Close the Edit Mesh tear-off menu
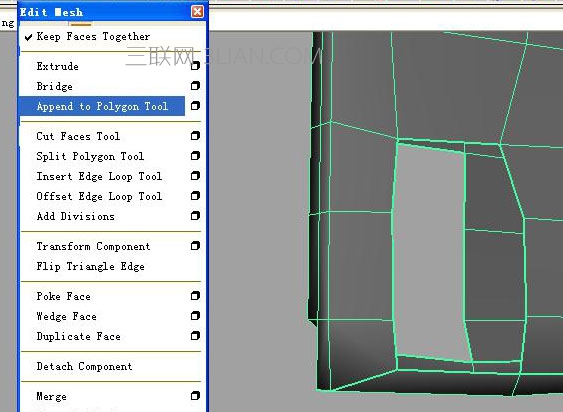 pos(197,12)
